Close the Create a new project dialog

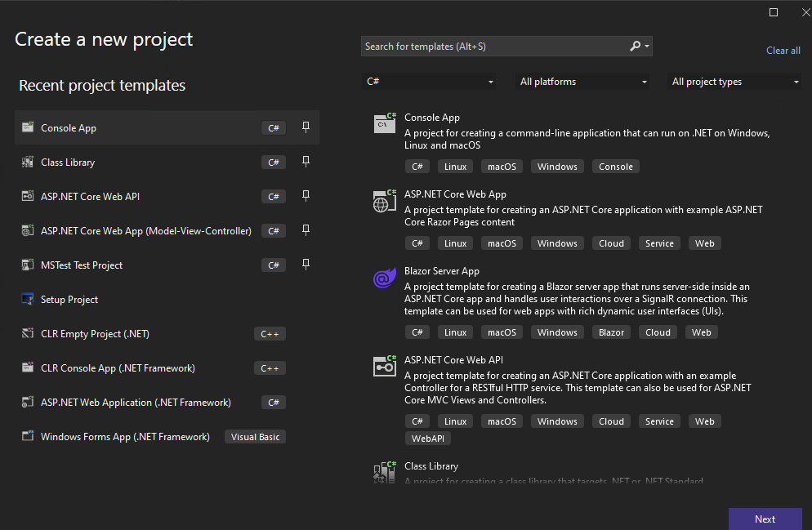pos(806,12)
